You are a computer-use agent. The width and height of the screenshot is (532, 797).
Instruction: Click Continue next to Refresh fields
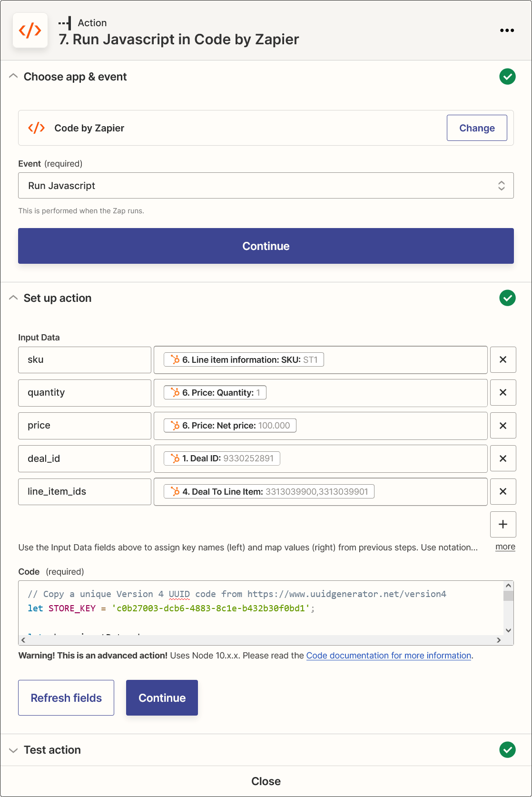tap(162, 698)
